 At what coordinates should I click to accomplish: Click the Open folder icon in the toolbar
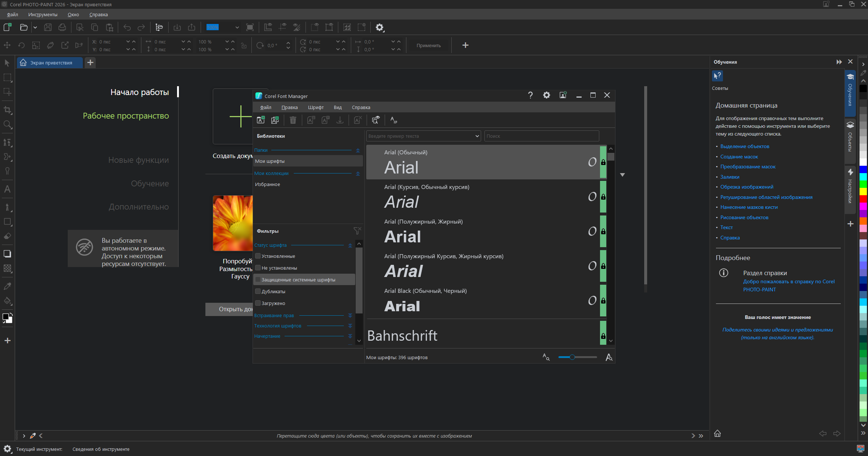click(x=24, y=27)
